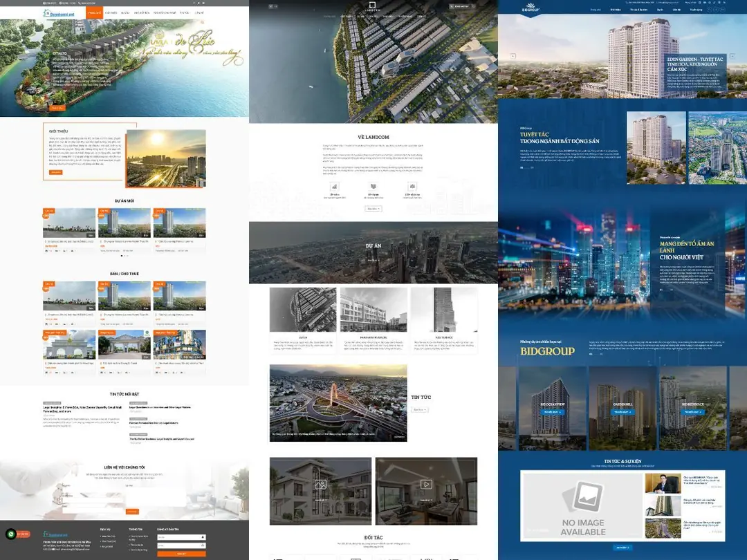The image size is (747, 560).
Task: Click the hotline phone icon in Landcom's header
Action: click(451, 6)
